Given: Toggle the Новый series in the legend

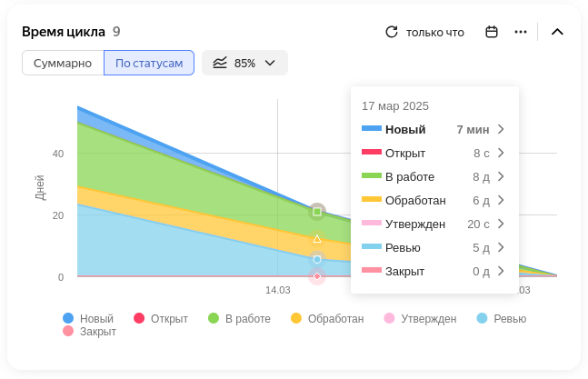Looking at the screenshot, I should point(88,319).
